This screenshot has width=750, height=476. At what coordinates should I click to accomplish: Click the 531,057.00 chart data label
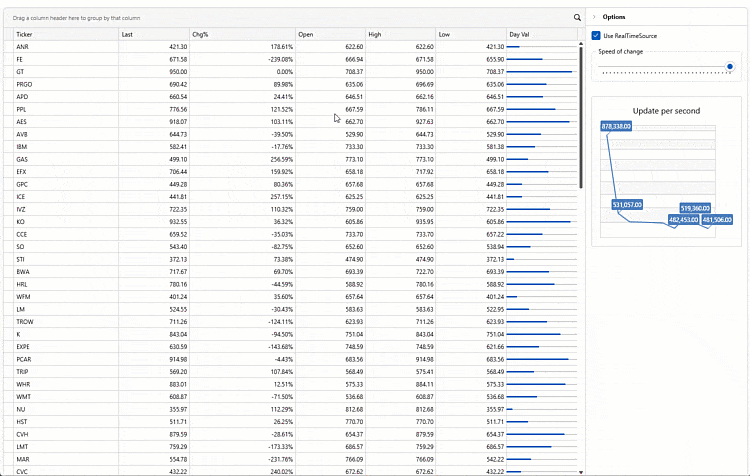click(x=627, y=204)
